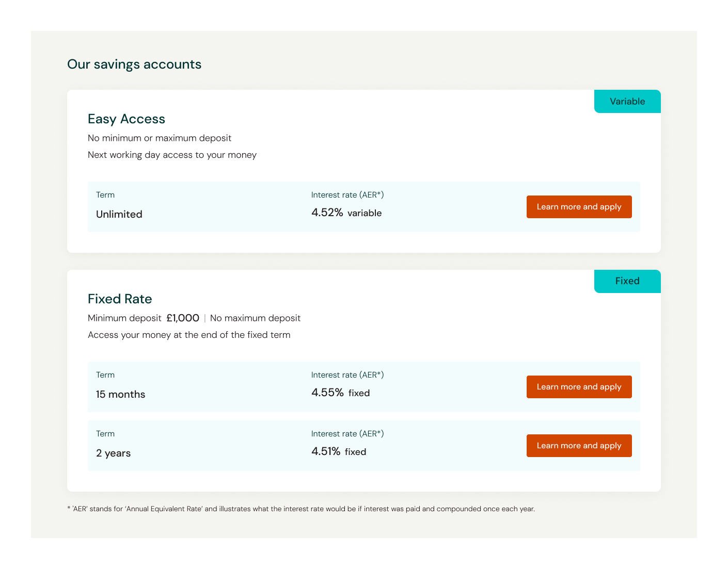The image size is (728, 569).
Task: Click the Unlimited term value
Action: click(119, 214)
